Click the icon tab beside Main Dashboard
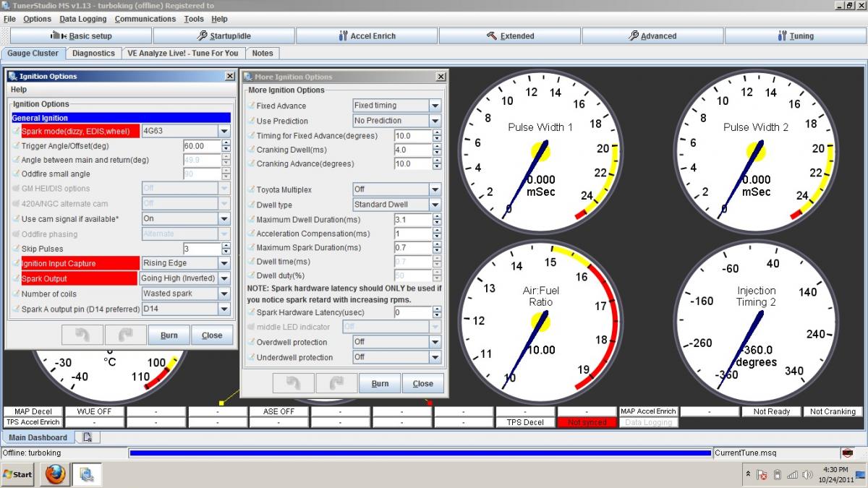 click(x=88, y=437)
